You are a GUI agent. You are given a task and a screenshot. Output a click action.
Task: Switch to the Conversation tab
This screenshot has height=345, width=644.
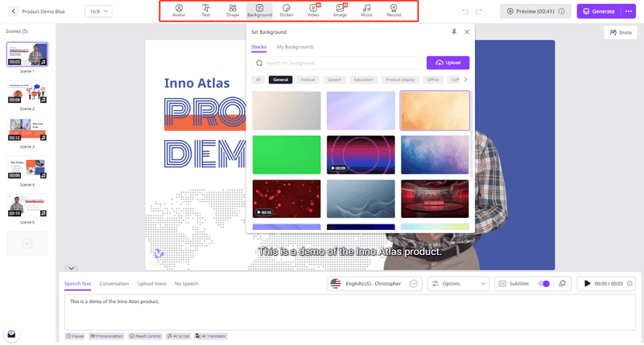(x=114, y=283)
